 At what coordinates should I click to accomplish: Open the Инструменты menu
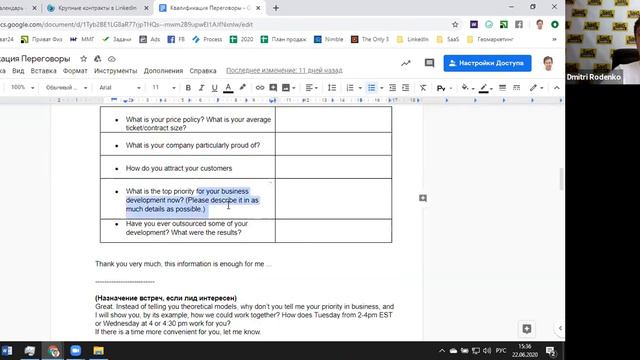click(116, 71)
